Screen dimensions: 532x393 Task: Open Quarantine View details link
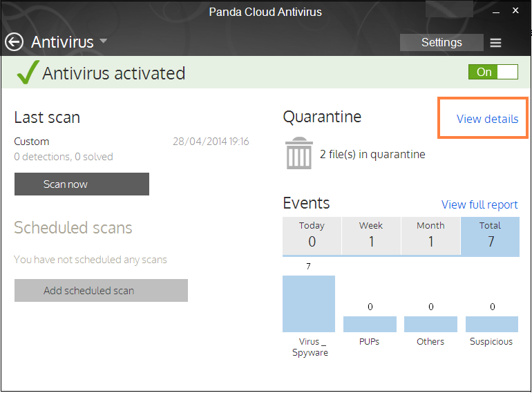487,119
